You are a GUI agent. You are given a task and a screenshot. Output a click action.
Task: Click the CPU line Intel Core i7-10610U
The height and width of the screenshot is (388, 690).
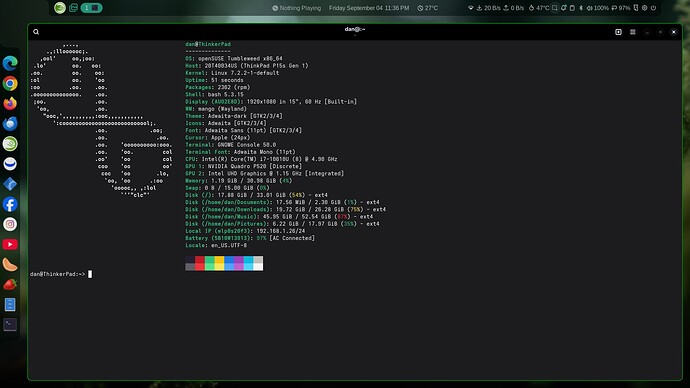coord(261,159)
